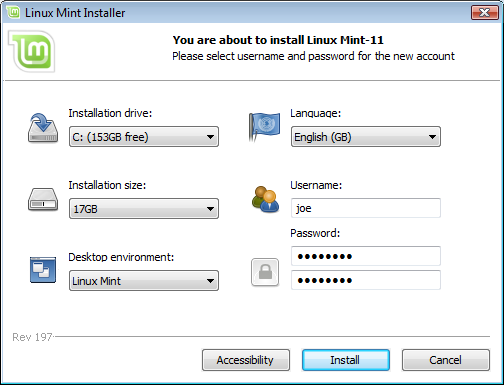
Task: Click the password confirmation field
Action: pos(366,280)
